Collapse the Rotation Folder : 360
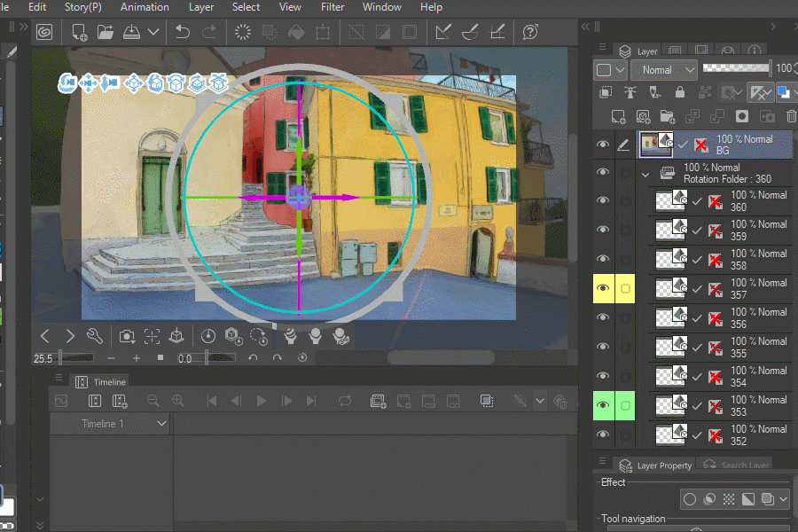This screenshot has height=532, width=798. [645, 174]
